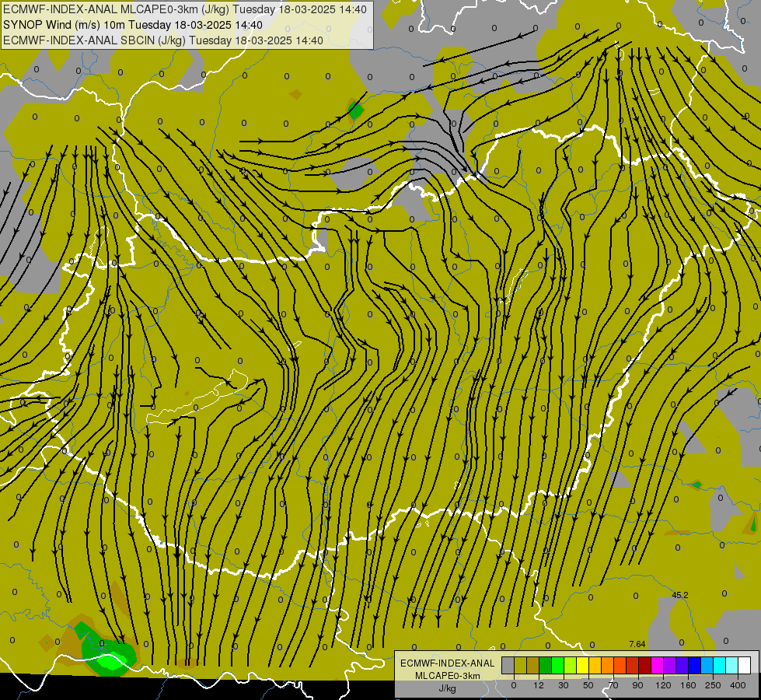
Task: Click the pure blue swatch in the legend
Action: pos(695,665)
